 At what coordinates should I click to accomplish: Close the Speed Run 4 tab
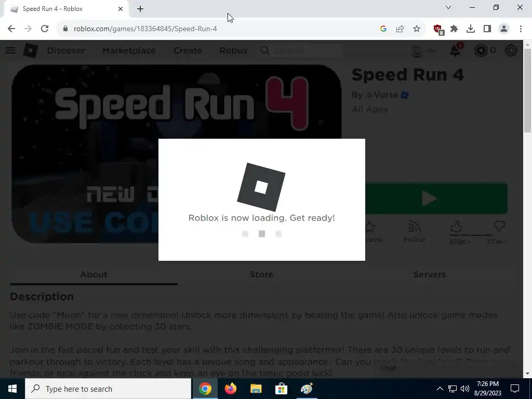pos(121,9)
